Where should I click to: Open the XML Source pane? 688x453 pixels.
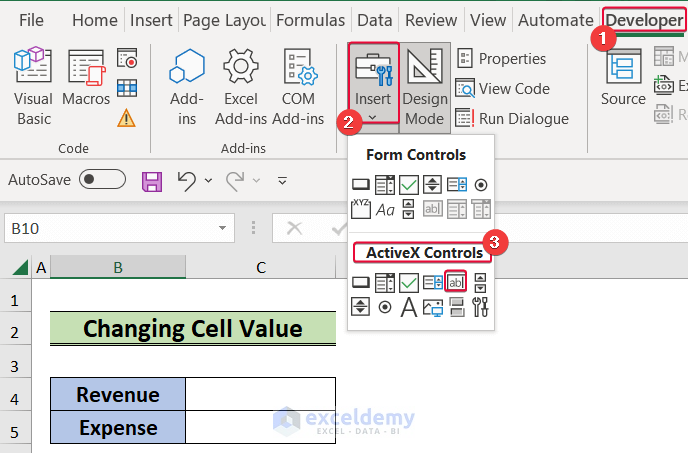coord(624,77)
